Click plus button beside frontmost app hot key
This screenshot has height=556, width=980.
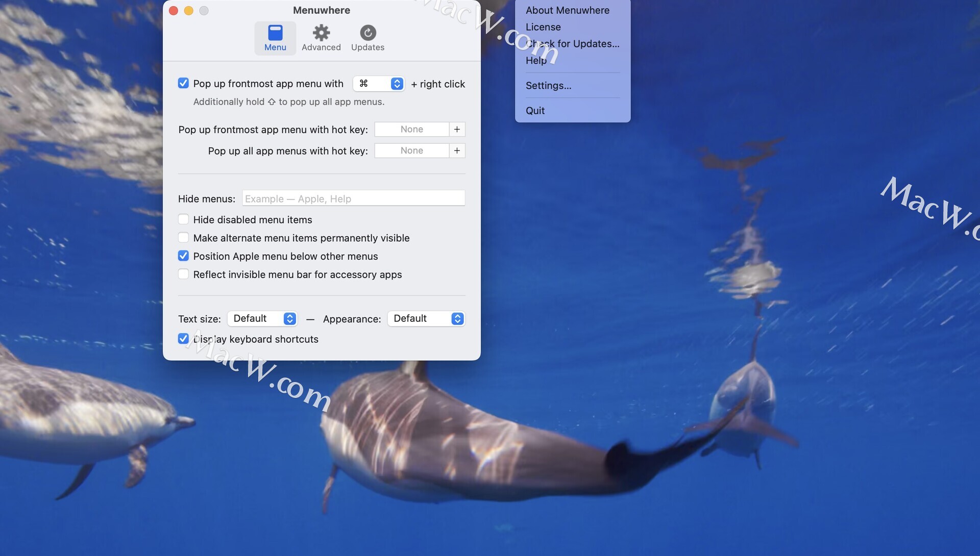click(x=457, y=130)
